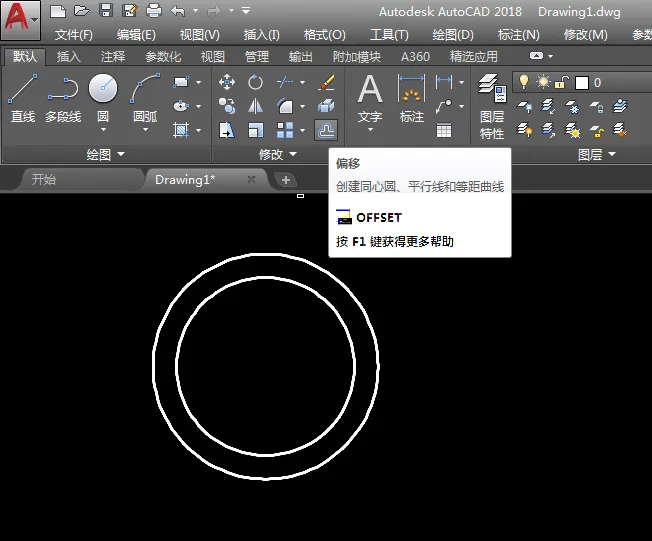Screen dimensions: 652x541
Task: Select the Mirror tool icon
Action: click(255, 106)
